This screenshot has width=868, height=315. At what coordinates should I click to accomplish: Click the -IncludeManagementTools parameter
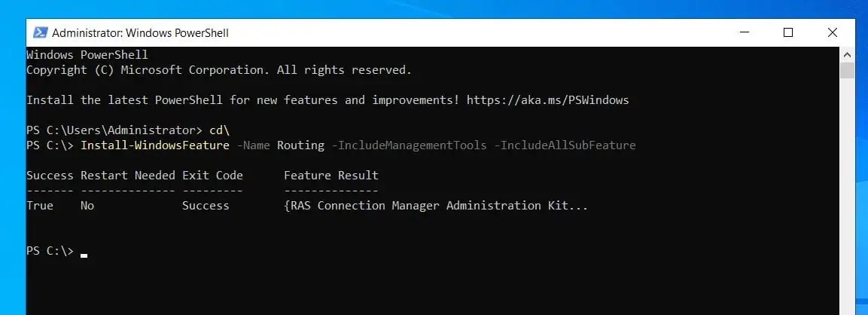(409, 145)
